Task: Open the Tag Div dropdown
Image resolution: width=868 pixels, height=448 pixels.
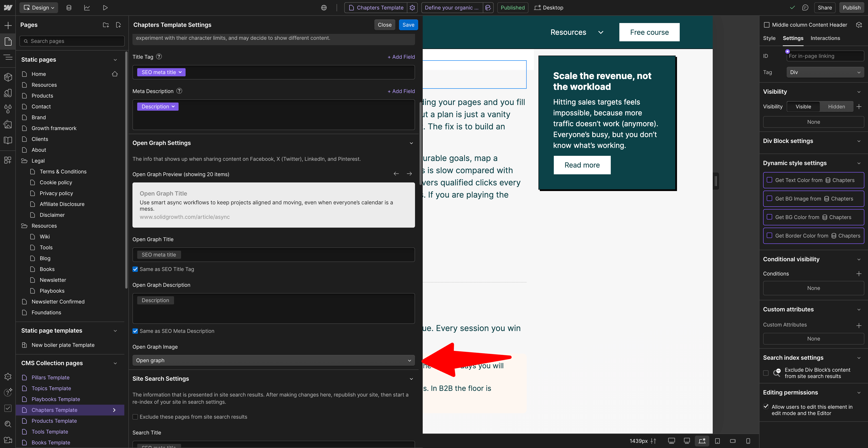Action: pos(825,72)
